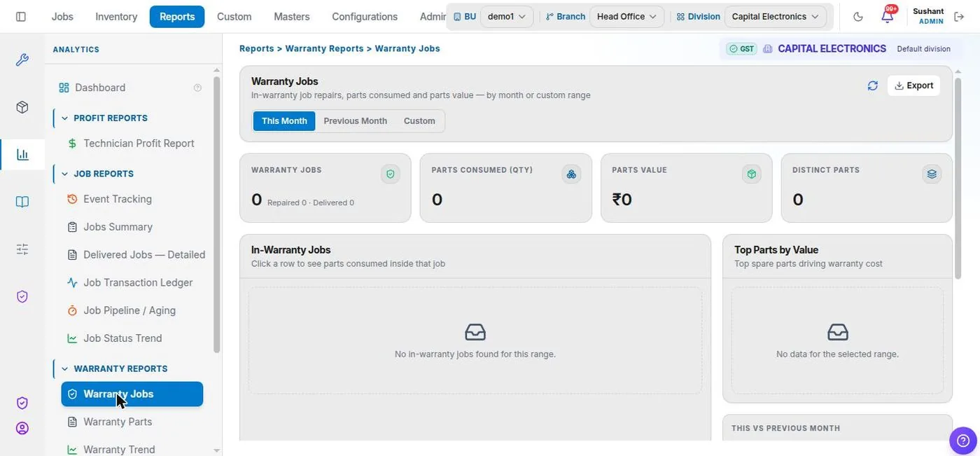Image resolution: width=980 pixels, height=456 pixels.
Task: Go to Reports breadcrumb link
Action: pos(257,49)
